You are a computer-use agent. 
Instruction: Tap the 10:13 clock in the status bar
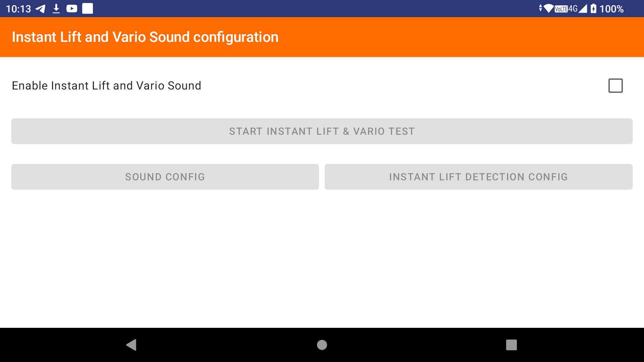click(x=18, y=9)
